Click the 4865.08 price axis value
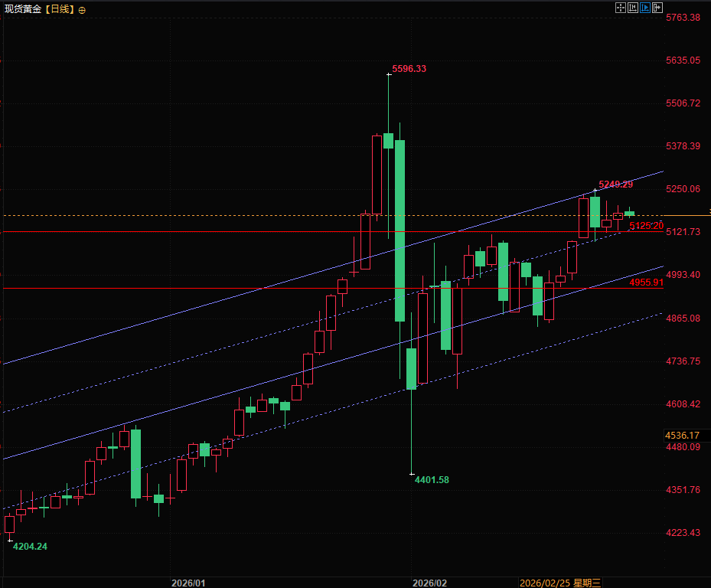The image size is (711, 588). [683, 318]
